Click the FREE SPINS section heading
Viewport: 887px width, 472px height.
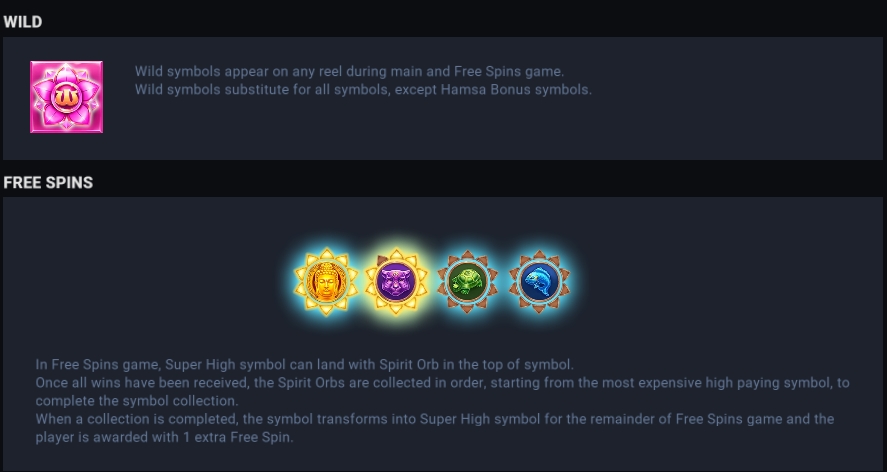click(48, 182)
